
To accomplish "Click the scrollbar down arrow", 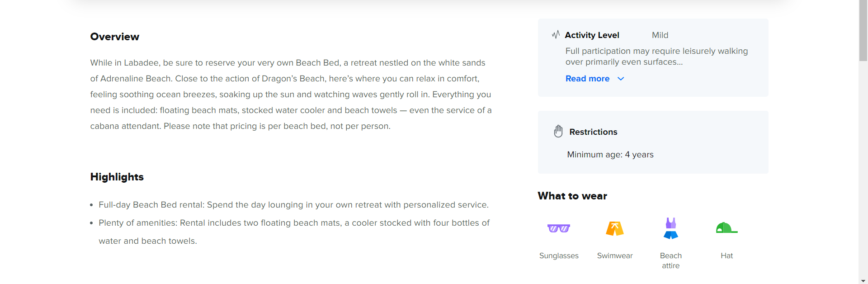I will coord(863,281).
